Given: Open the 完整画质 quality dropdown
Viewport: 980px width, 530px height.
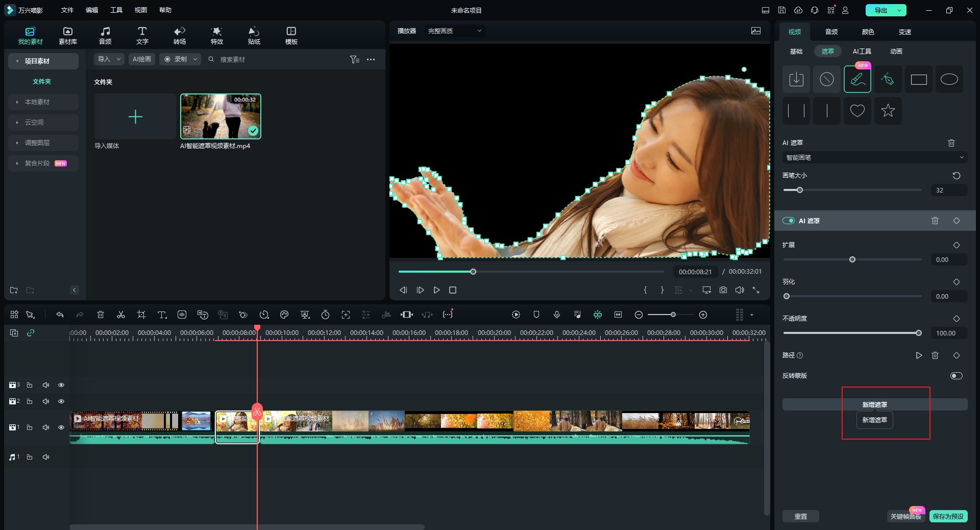Looking at the screenshot, I should coord(454,31).
